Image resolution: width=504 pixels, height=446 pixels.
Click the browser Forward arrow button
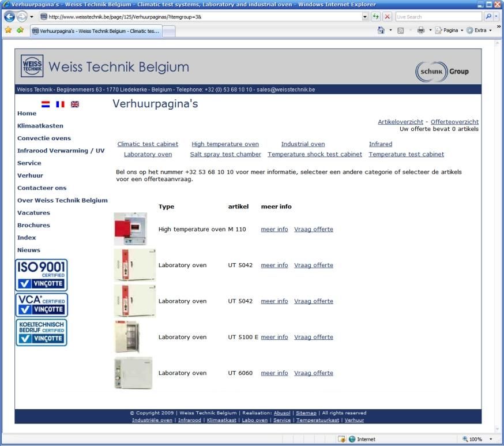tap(21, 17)
